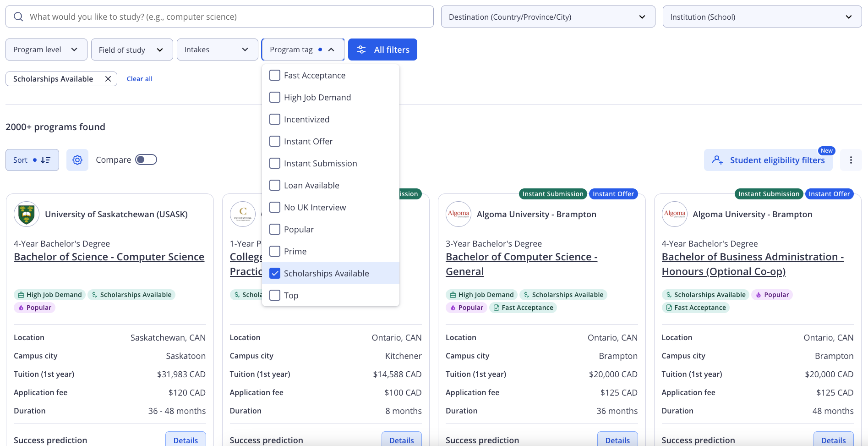Open Bachelor of Business Administration Honours program
This screenshot has width=868, height=446.
pyautogui.click(x=753, y=264)
